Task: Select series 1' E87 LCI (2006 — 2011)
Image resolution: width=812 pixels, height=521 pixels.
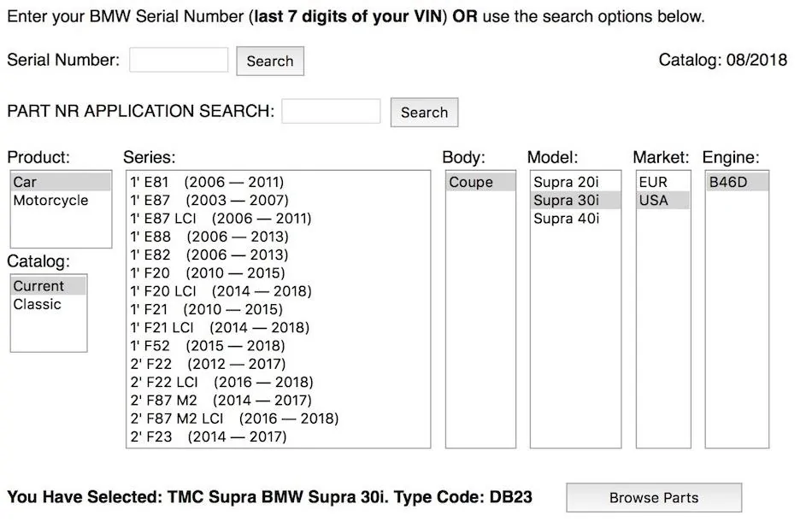Action: (278, 219)
